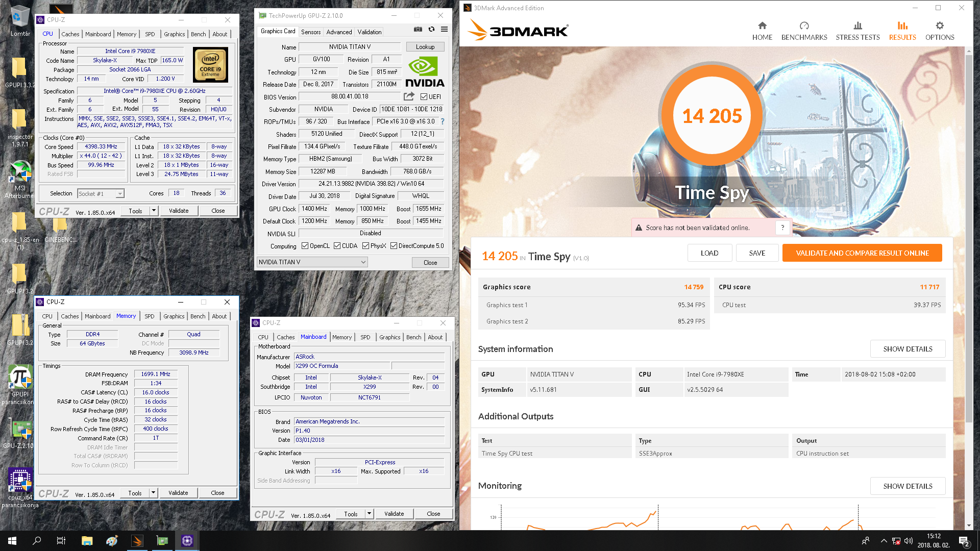This screenshot has width=980, height=551.
Task: Click VALIDATE AND COMPARE RESULT ONLINE
Action: (862, 253)
